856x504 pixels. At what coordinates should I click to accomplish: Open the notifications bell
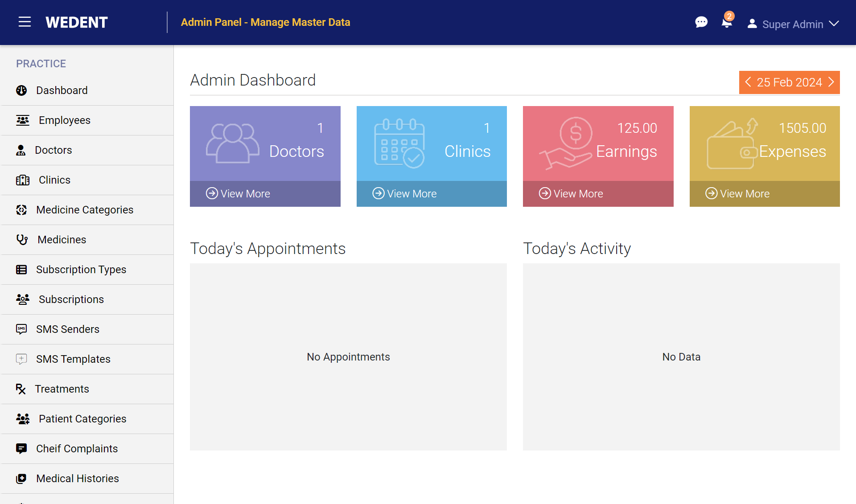[x=726, y=23]
